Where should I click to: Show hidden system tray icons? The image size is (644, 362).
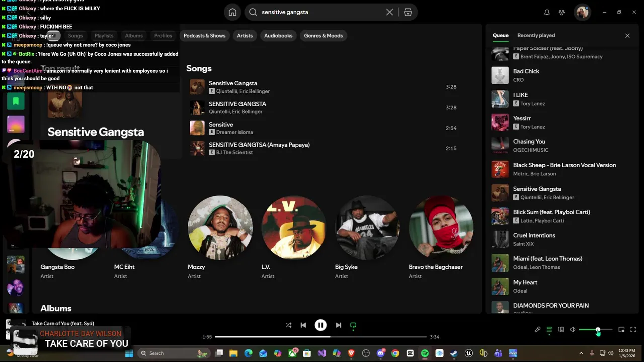coord(581,353)
